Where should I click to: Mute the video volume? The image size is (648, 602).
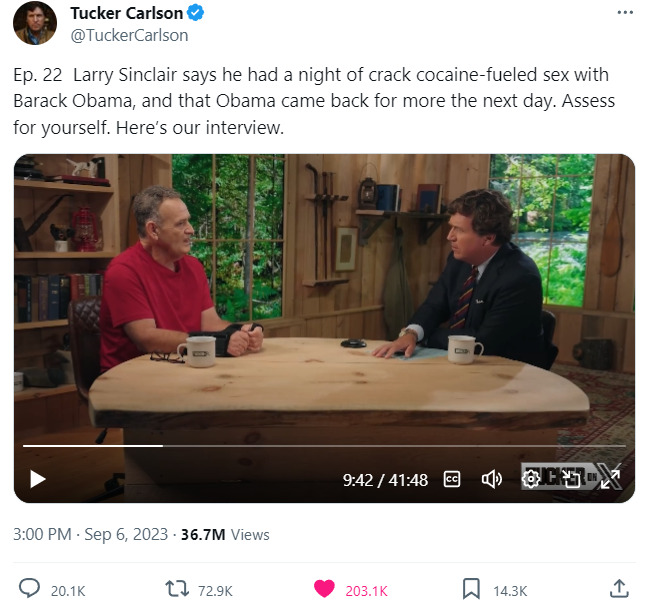[492, 480]
